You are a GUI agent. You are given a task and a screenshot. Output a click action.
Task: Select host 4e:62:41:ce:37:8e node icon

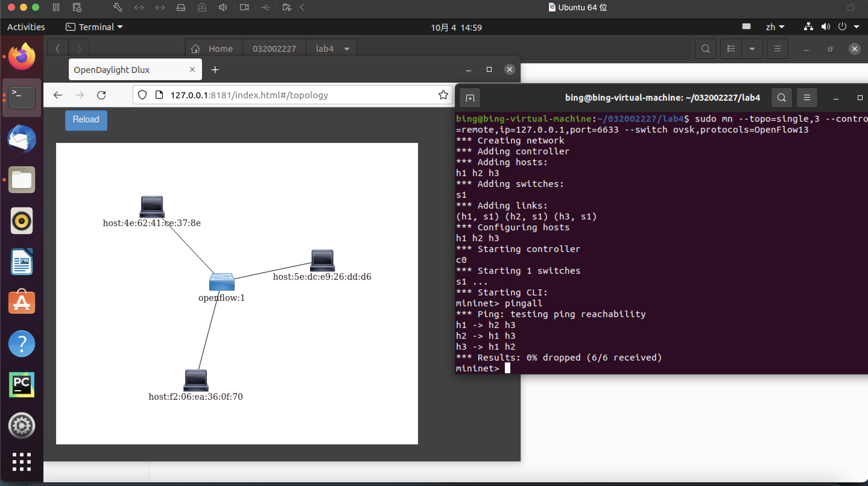pos(152,206)
